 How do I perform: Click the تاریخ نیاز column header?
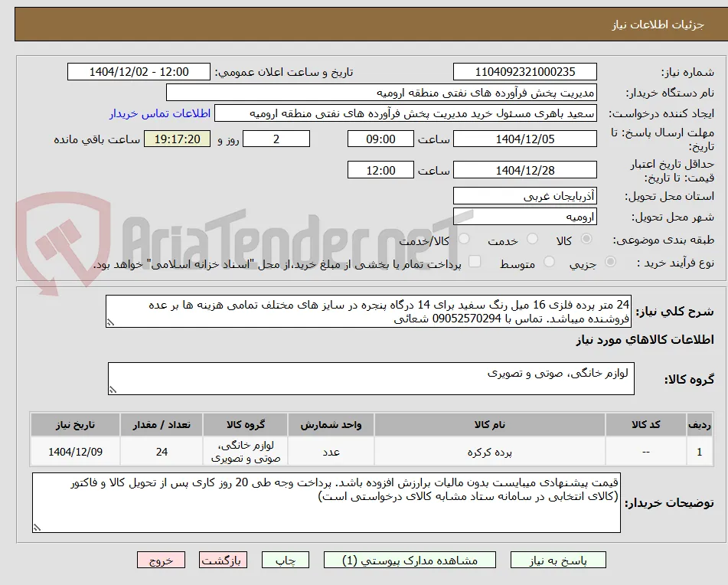point(75,425)
